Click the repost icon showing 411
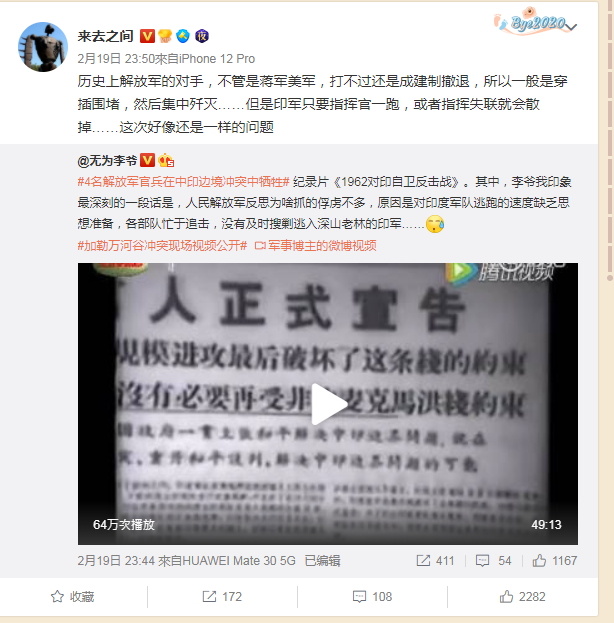The height and width of the screenshot is (623, 614). [423, 561]
